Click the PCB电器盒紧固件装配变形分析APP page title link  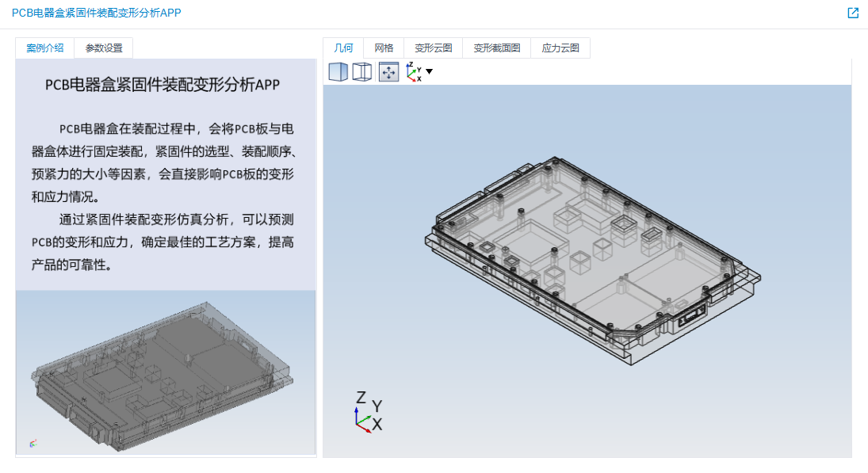pos(97,13)
